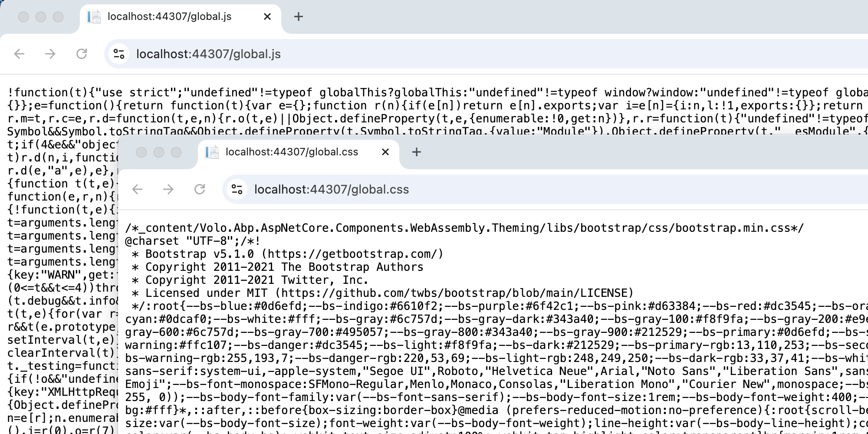868x434 pixels.
Task: Click the {key:"WARN",get: line in global.js
Action: [x=62, y=275]
